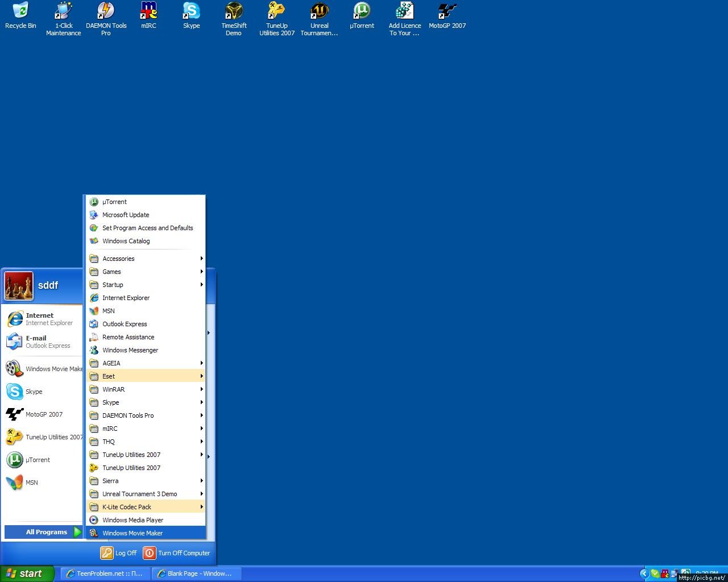Screen dimensions: 728x582
Task: Expand the Sierra program folder
Action: click(x=146, y=481)
